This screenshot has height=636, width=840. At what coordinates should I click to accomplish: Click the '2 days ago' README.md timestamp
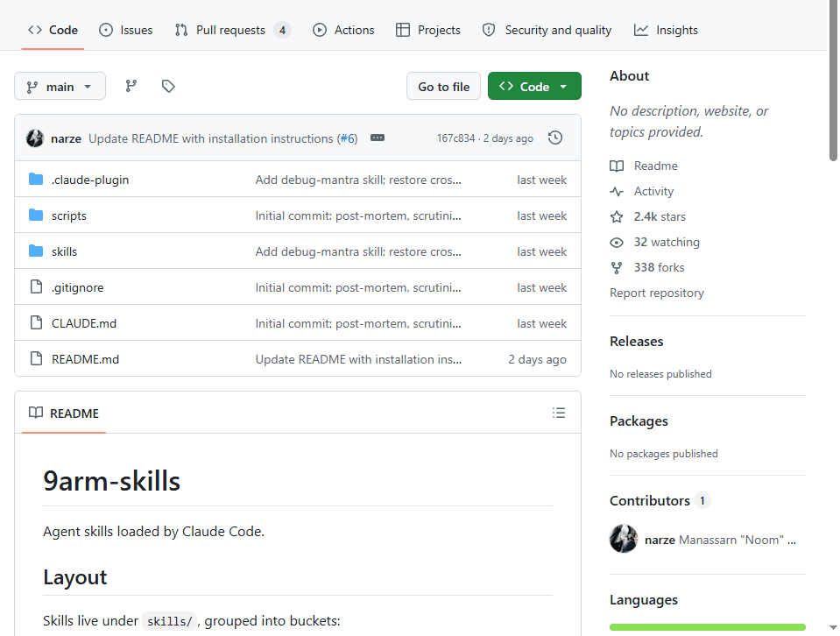(x=537, y=359)
